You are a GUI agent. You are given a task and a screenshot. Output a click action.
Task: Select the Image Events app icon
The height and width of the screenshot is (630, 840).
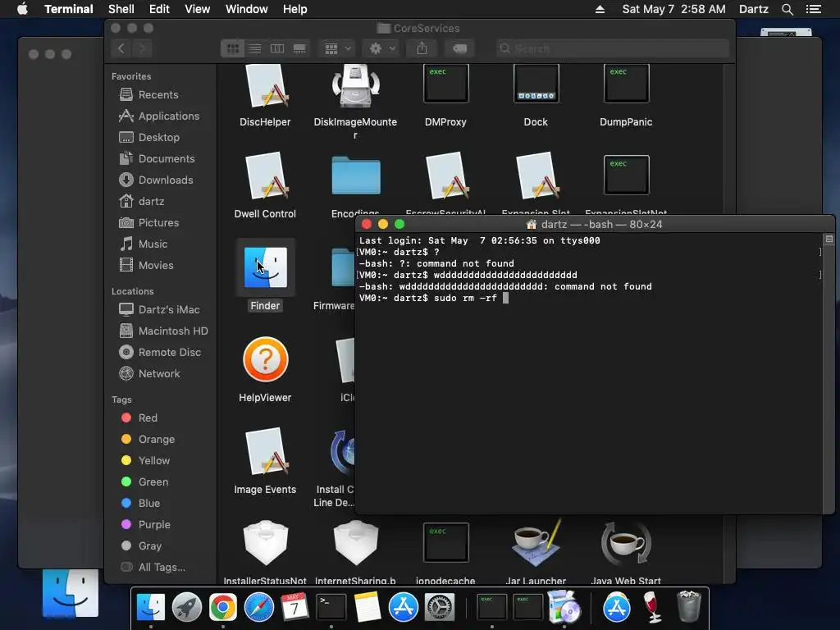[265, 451]
